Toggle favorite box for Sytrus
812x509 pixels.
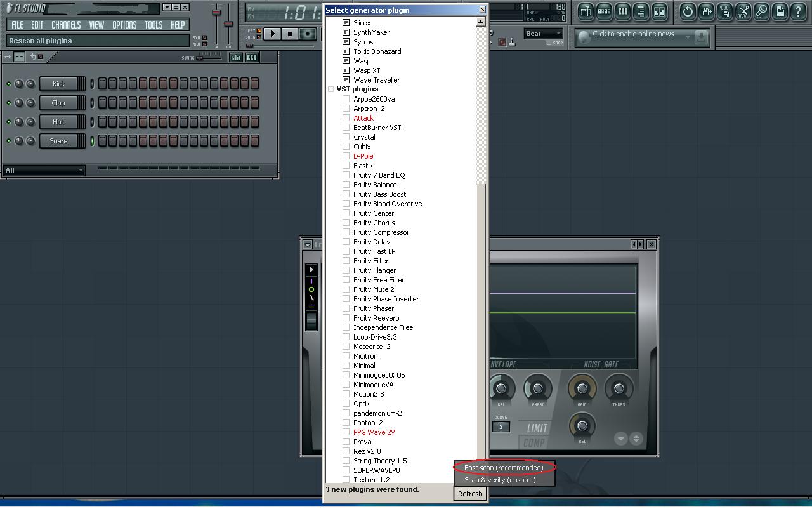[x=346, y=42]
